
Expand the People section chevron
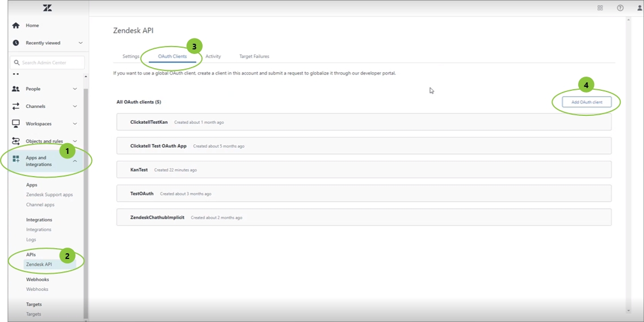pos(75,89)
